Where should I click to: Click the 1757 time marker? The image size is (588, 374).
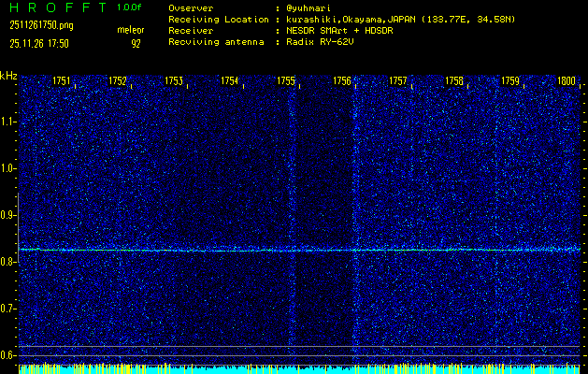(398, 80)
